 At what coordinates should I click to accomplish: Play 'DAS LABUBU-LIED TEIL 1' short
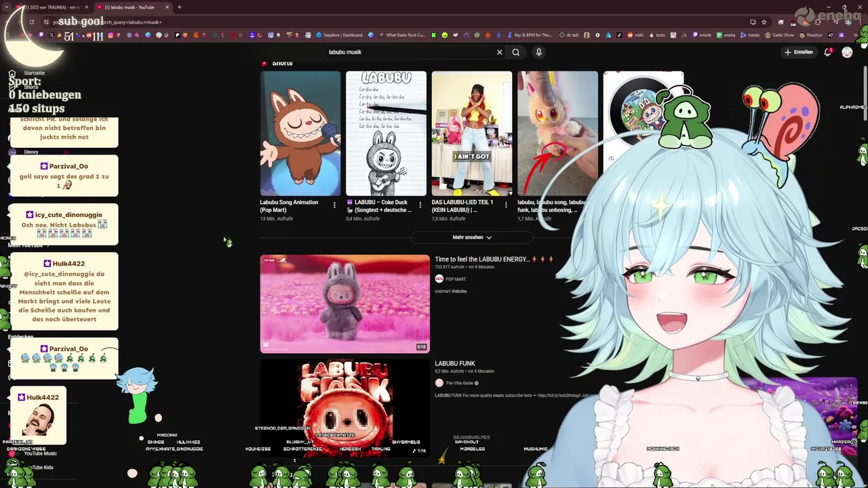472,134
